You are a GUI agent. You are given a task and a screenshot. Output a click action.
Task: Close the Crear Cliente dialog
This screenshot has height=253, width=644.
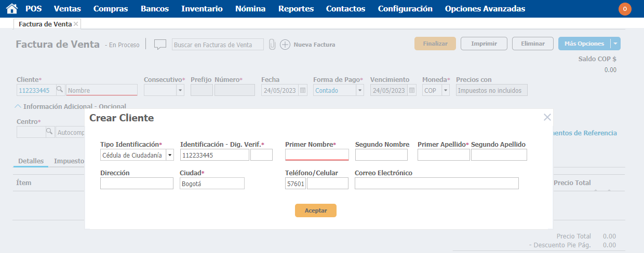click(547, 117)
